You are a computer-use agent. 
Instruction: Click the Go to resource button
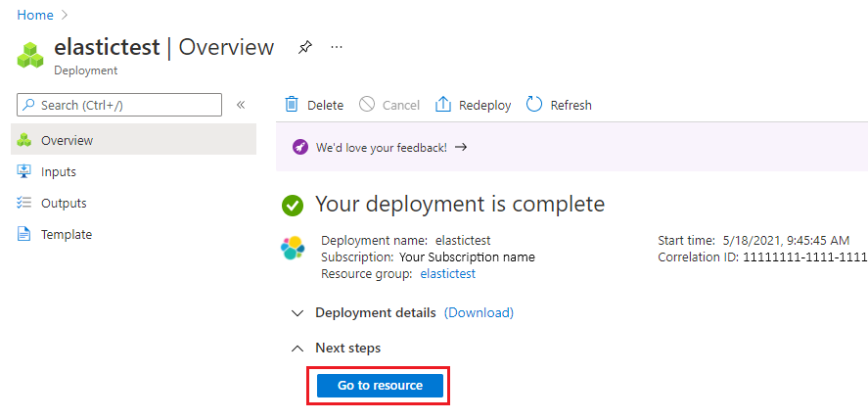(380, 386)
